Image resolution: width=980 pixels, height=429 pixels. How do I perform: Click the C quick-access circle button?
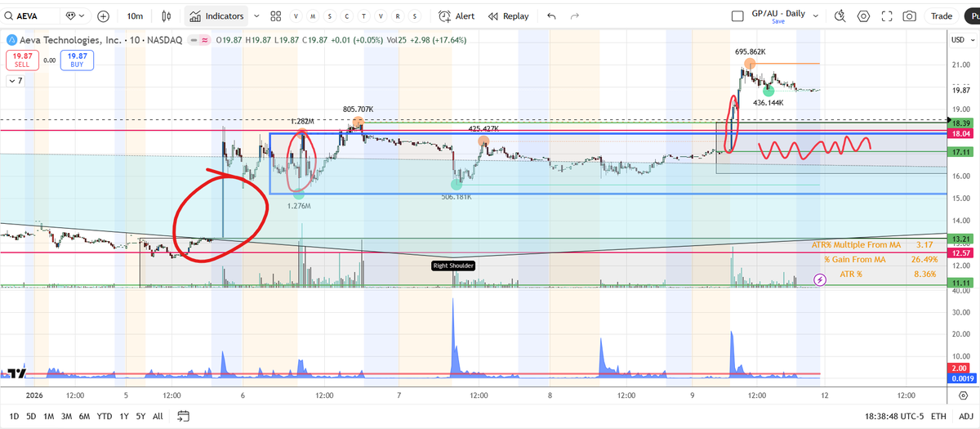click(347, 16)
